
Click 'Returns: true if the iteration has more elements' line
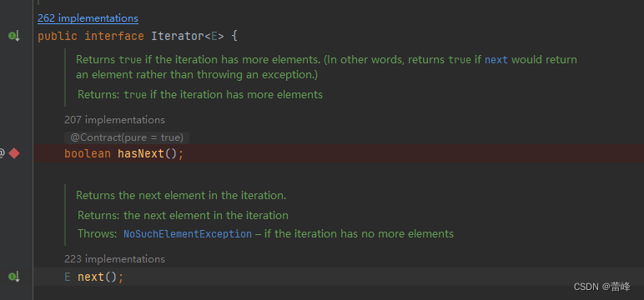tap(200, 94)
